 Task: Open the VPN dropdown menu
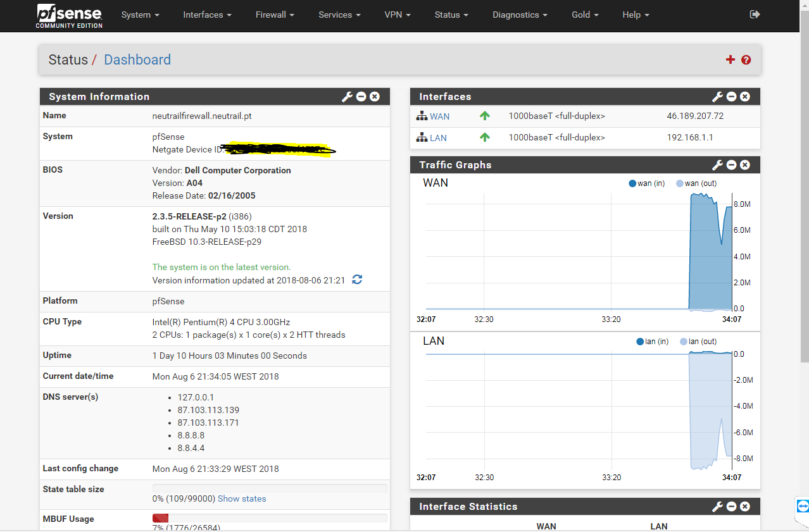[x=398, y=15]
